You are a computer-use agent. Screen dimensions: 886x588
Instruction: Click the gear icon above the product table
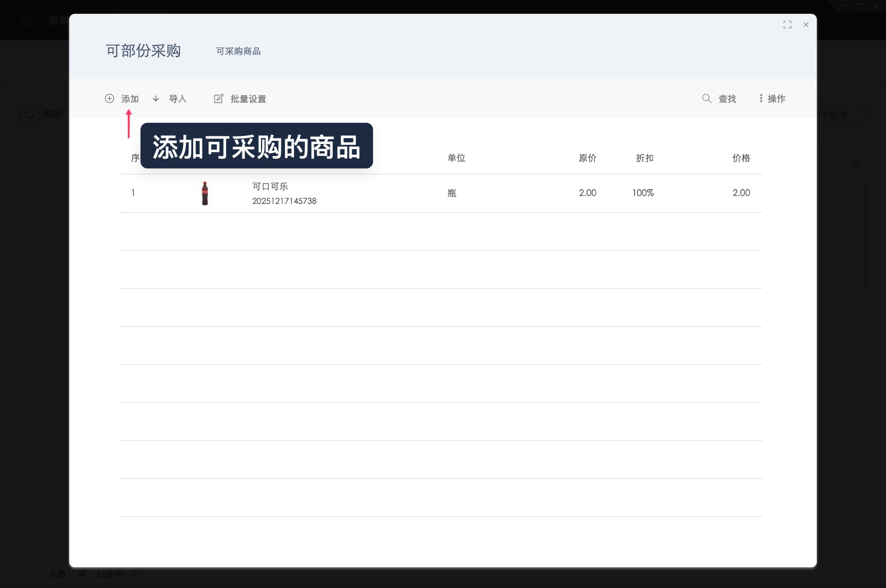click(x=855, y=166)
